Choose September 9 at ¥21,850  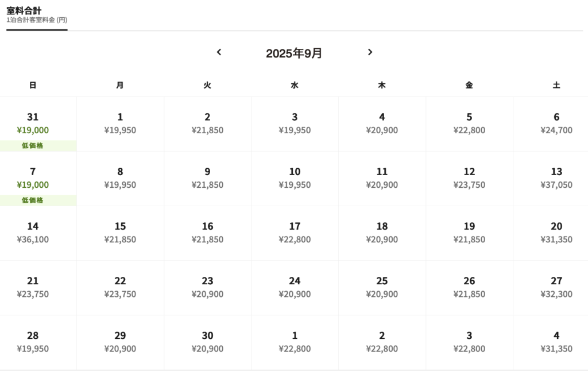click(207, 179)
